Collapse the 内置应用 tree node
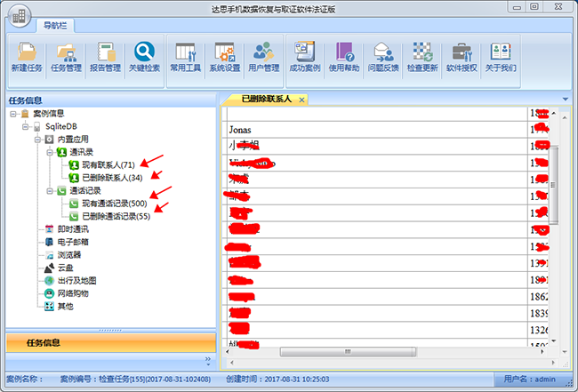Viewport: 578px width, 392px height. coord(37,140)
